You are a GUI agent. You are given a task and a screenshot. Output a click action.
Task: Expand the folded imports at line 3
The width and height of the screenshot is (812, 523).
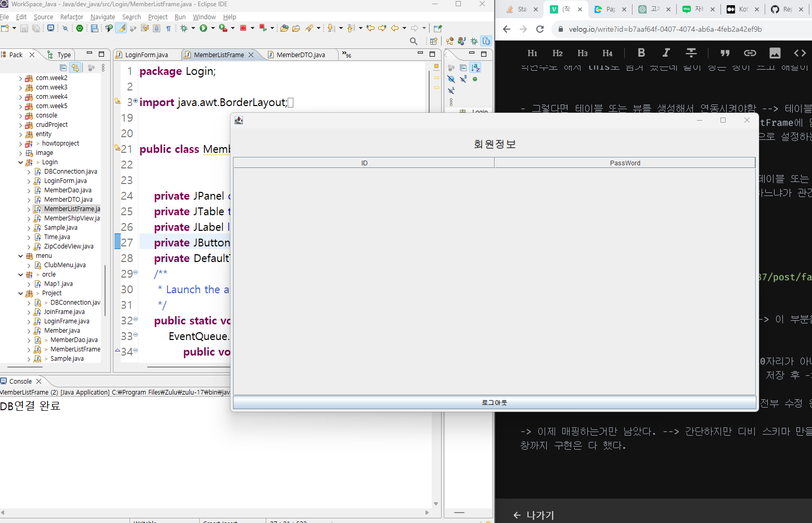pyautogui.click(x=136, y=101)
